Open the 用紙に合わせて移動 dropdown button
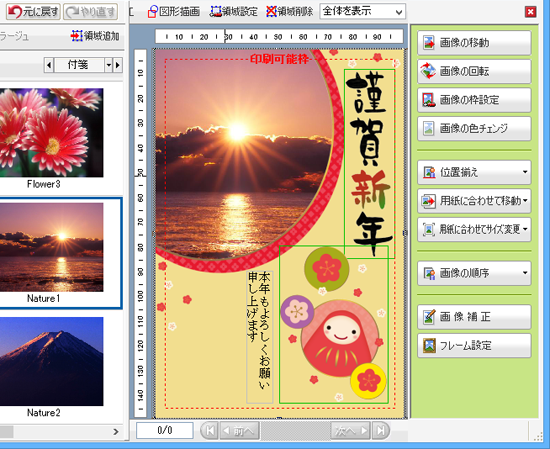550x449 pixels. pos(474,201)
